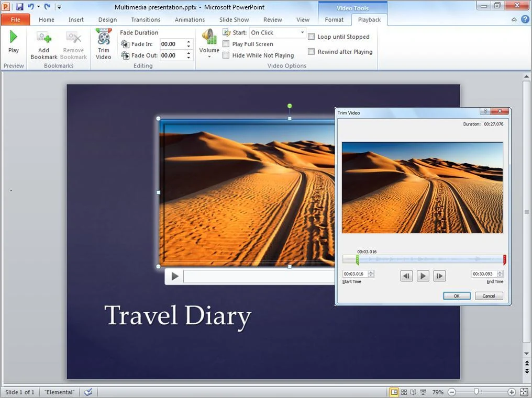Click previous frame button in Trim Video

[406, 276]
